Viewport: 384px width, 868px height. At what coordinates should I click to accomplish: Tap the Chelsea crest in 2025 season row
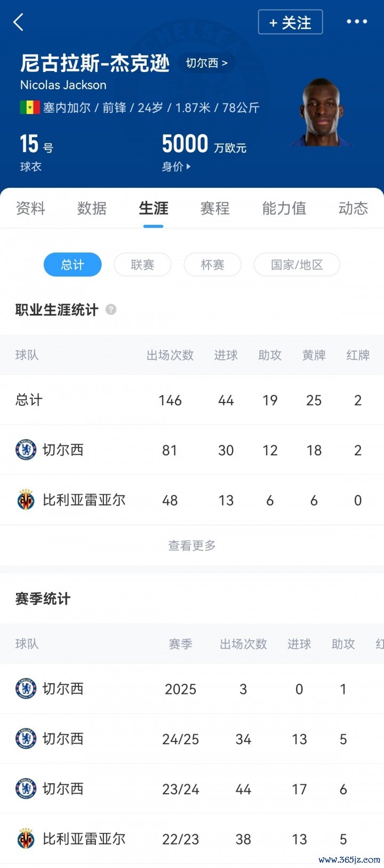(x=26, y=689)
